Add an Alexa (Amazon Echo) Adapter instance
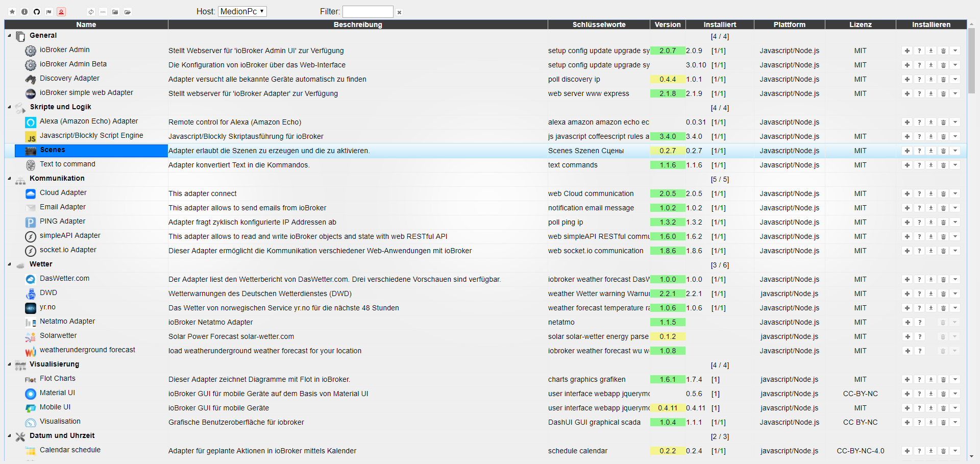Image resolution: width=980 pixels, height=464 pixels. coord(907,123)
